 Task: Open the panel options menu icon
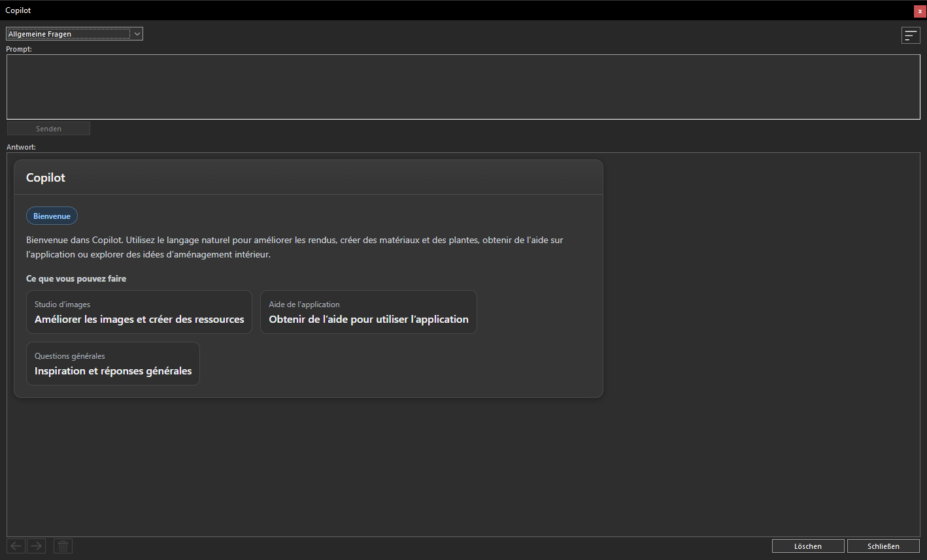tap(911, 35)
